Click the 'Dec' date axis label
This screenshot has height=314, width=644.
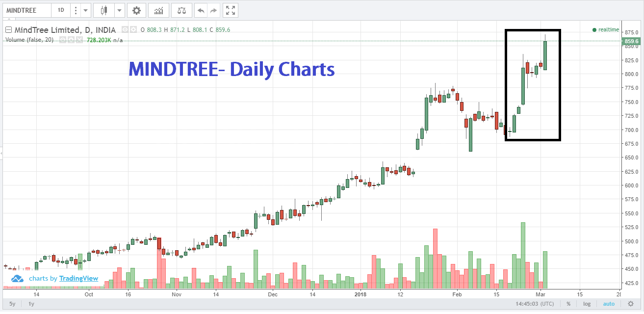[273, 295]
